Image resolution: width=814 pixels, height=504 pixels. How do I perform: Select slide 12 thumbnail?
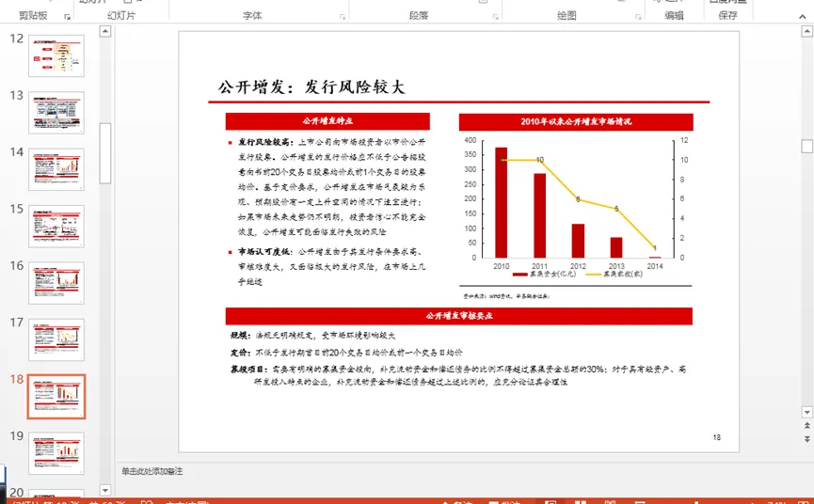pyautogui.click(x=56, y=56)
